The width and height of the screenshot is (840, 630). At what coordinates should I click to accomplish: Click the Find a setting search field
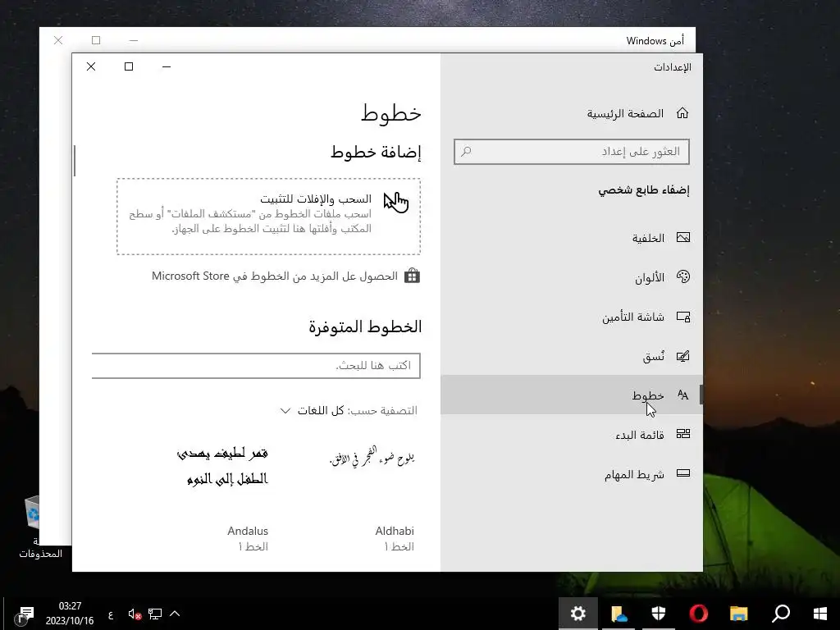tap(571, 152)
